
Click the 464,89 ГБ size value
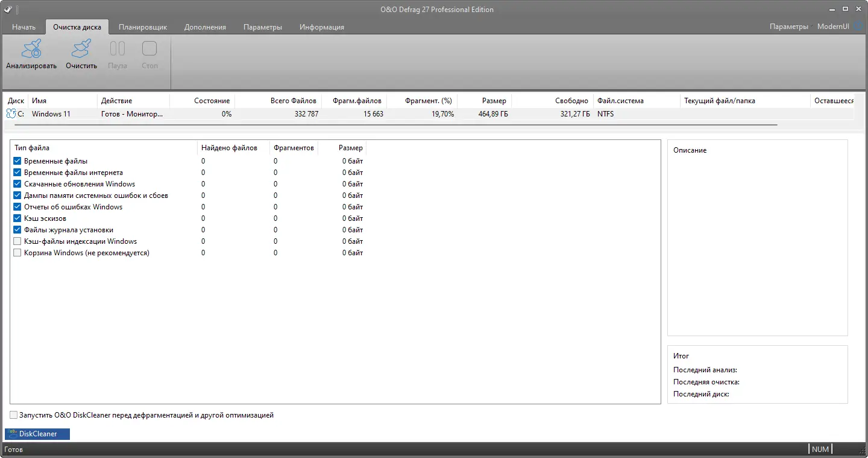pos(492,113)
